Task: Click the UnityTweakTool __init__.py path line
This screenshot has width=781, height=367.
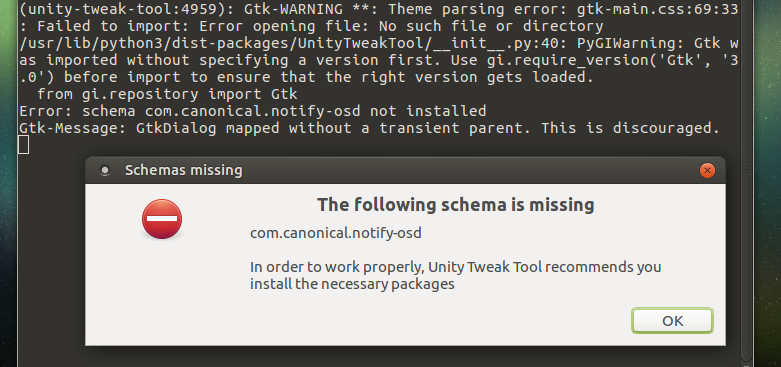Action: click(379, 43)
